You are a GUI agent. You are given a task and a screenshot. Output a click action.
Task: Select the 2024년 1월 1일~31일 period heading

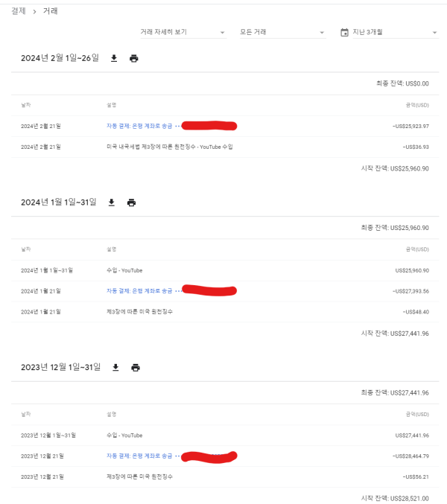pos(59,202)
